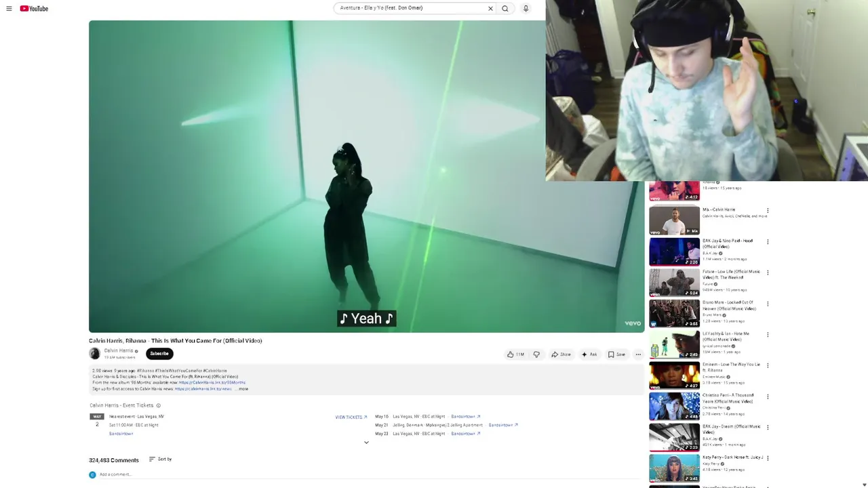Expand description with ...more
Screen dimensions: 868x488
click(241, 389)
